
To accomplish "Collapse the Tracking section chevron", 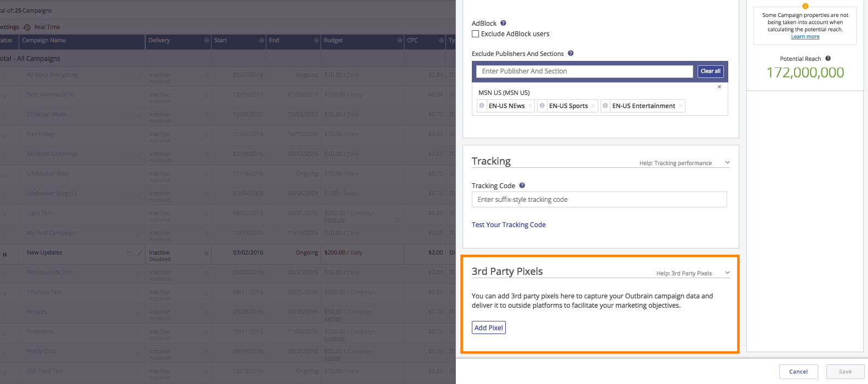I will click(727, 162).
